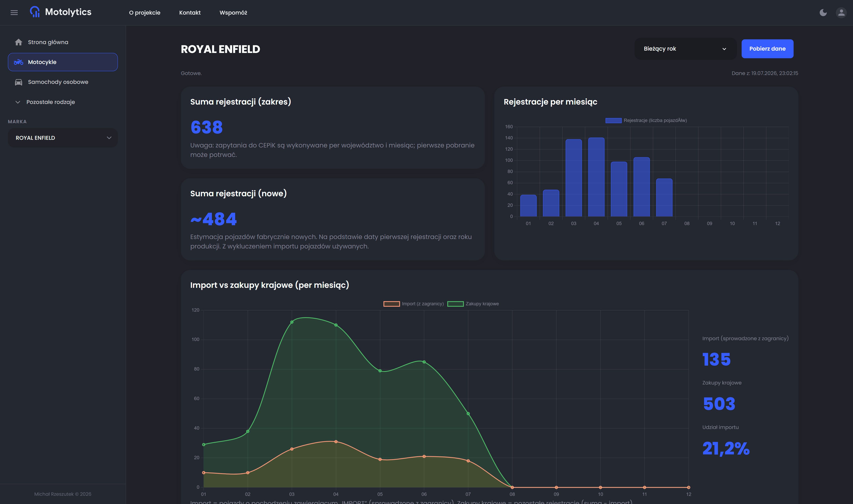Click the total registrations value 638
This screenshot has width=853, height=504.
coord(207,127)
